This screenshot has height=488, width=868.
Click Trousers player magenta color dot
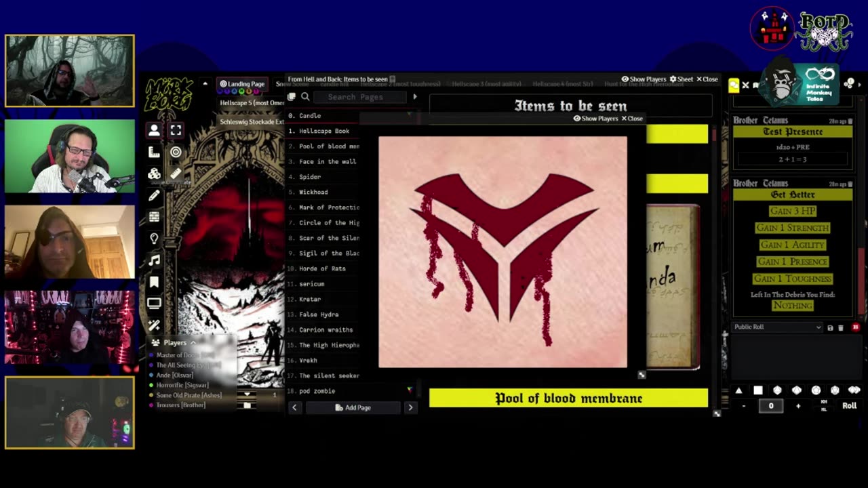[151, 405]
